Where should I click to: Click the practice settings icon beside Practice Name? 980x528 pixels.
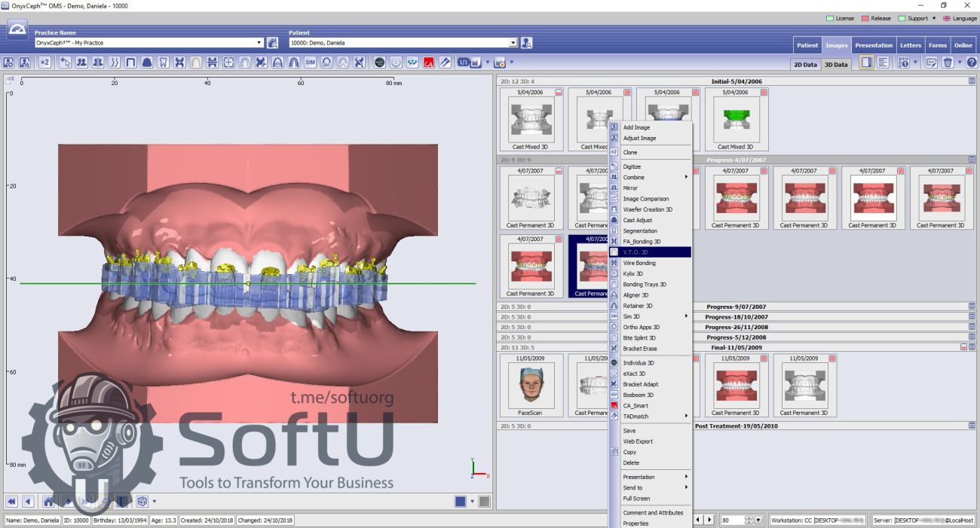click(x=272, y=43)
